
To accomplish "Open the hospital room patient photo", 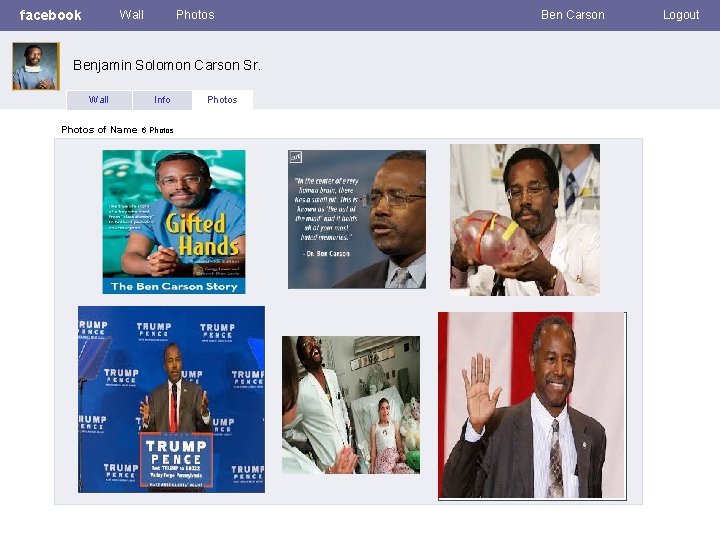I will click(x=351, y=405).
